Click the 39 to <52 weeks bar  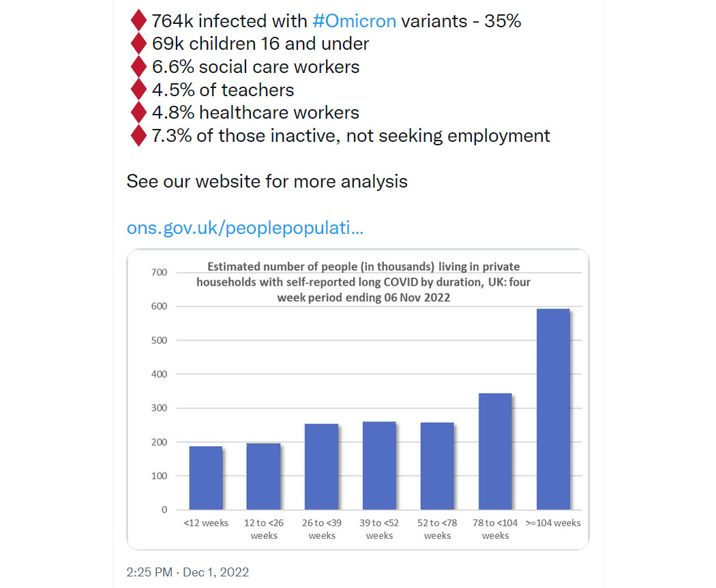point(379,466)
